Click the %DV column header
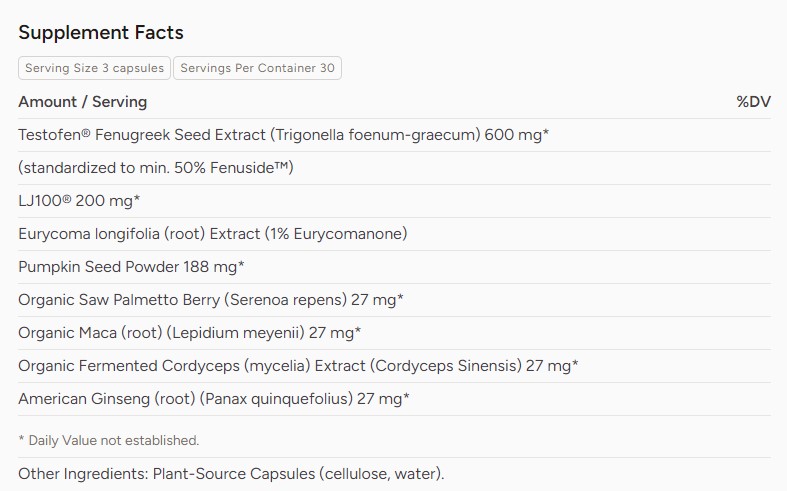This screenshot has width=787, height=491. click(753, 102)
